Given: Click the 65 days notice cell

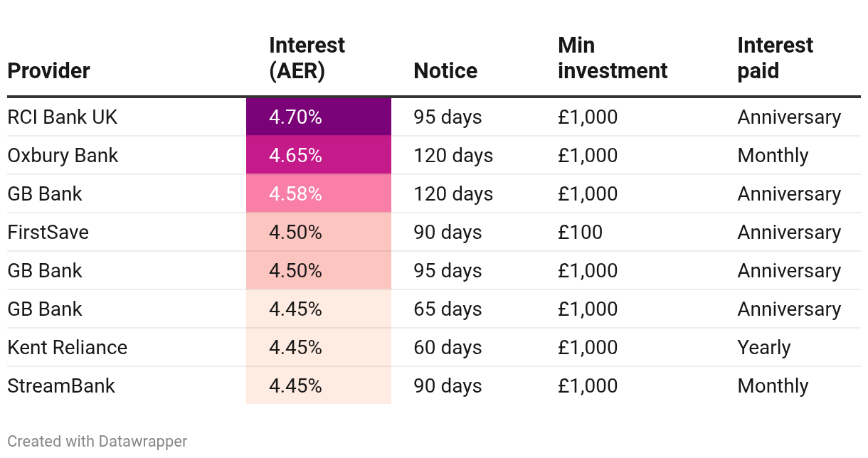Looking at the screenshot, I should pos(448,309).
